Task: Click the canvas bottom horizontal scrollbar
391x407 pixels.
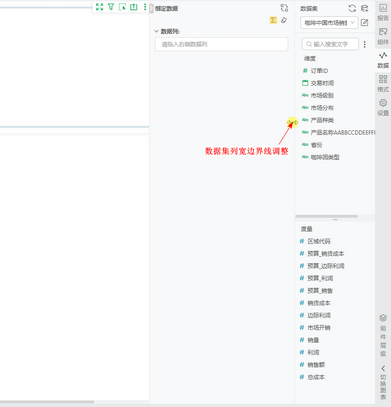Action: 47,402
